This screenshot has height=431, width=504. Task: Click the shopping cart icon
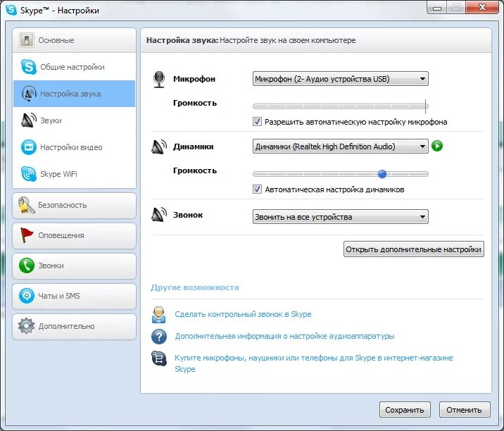pos(159,358)
